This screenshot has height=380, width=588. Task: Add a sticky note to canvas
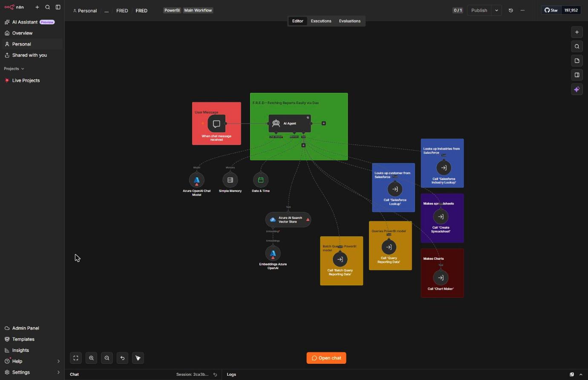click(x=577, y=61)
